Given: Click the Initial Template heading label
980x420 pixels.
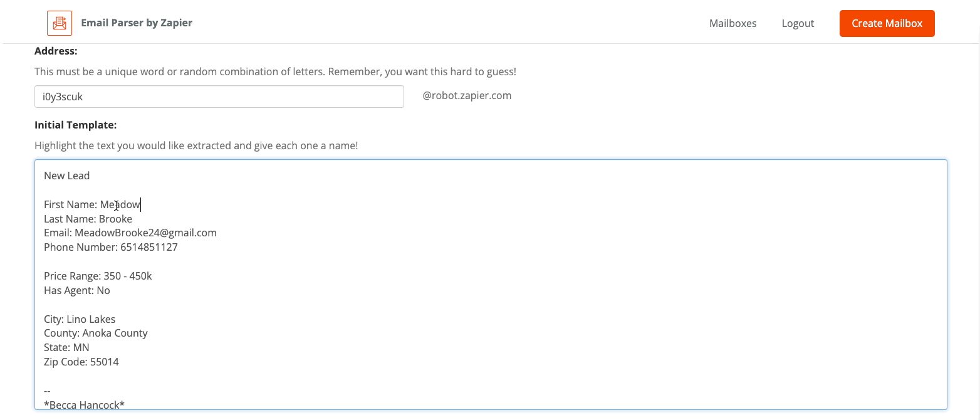Looking at the screenshot, I should [x=76, y=125].
